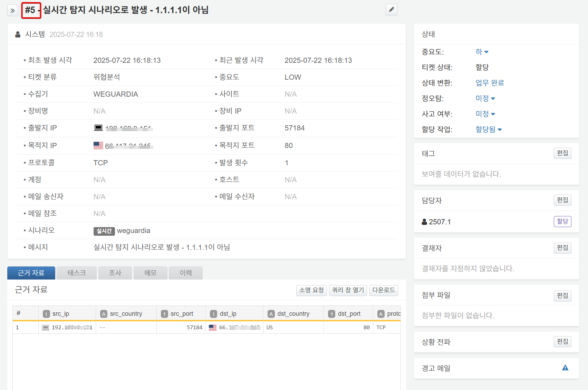Open the 중요도 dropdown showing 하
Image resolution: width=588 pixels, height=390 pixels.
click(x=482, y=52)
